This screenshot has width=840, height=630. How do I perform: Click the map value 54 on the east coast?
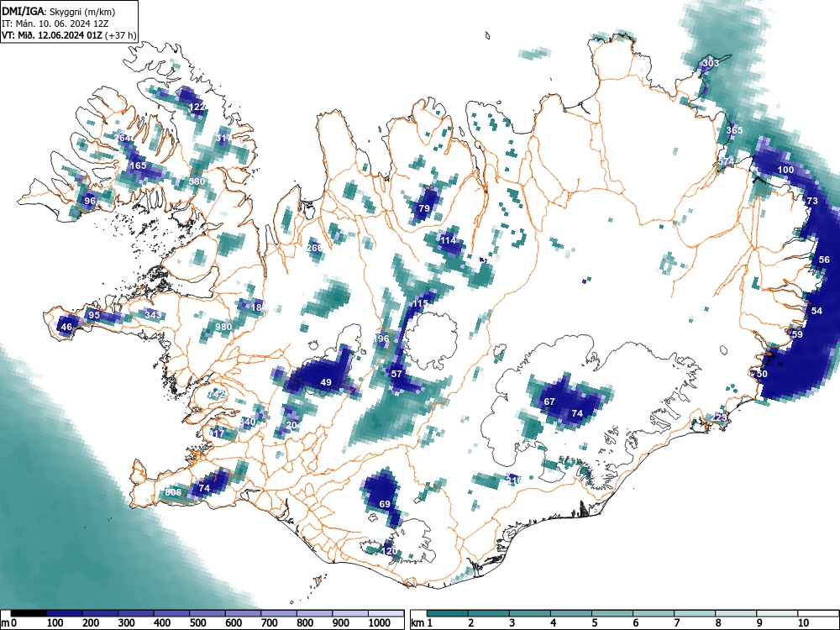coord(816,311)
